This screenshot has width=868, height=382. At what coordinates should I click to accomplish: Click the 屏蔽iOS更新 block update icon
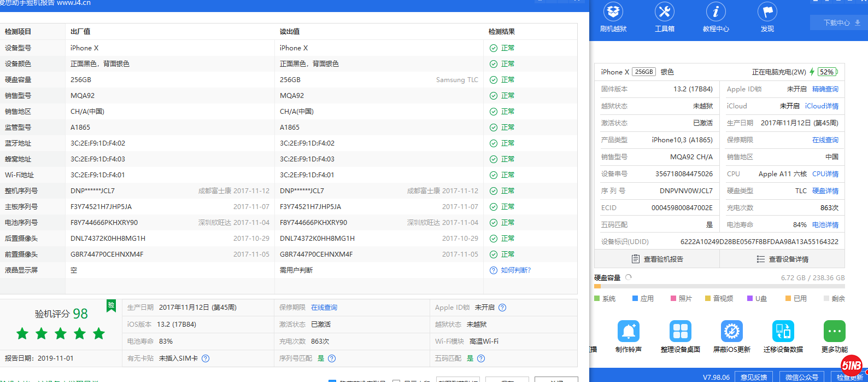pyautogui.click(x=731, y=336)
